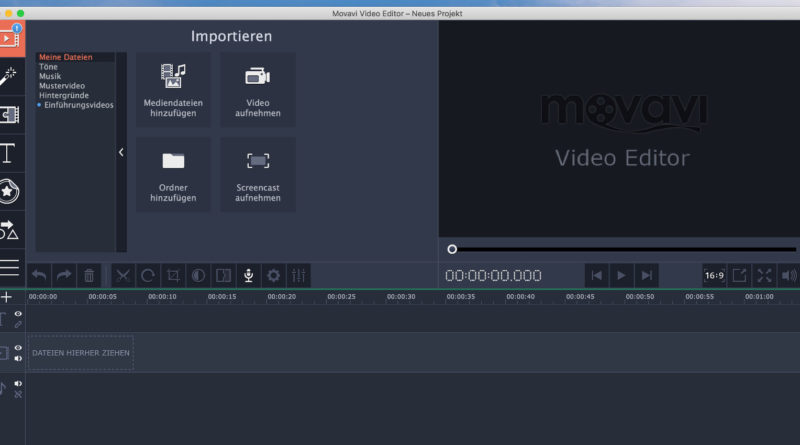This screenshot has height=445, width=800.
Task: Toggle title track link icon
Action: [x=18, y=325]
